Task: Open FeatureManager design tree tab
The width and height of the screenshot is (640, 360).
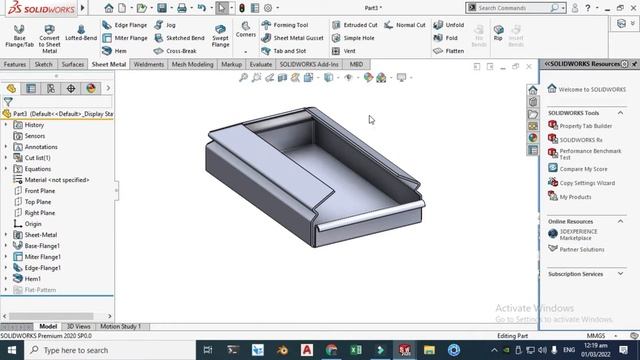Action: [x=11, y=88]
